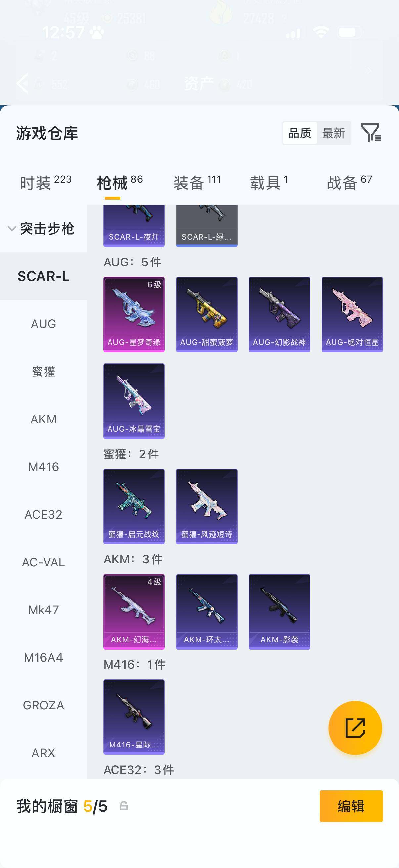This screenshot has width=399, height=868.
Task: Select AUG in the weapon sidebar
Action: 43,324
